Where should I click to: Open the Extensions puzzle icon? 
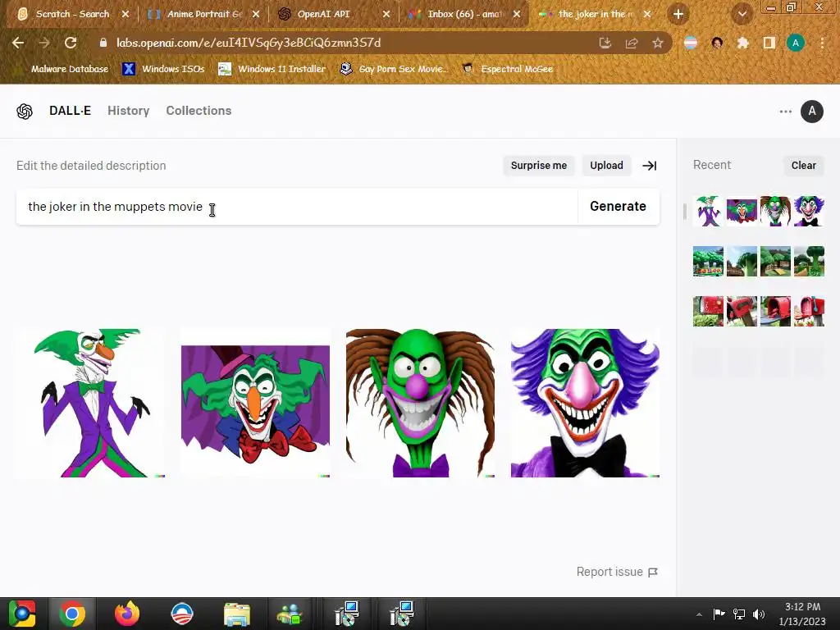(742, 43)
